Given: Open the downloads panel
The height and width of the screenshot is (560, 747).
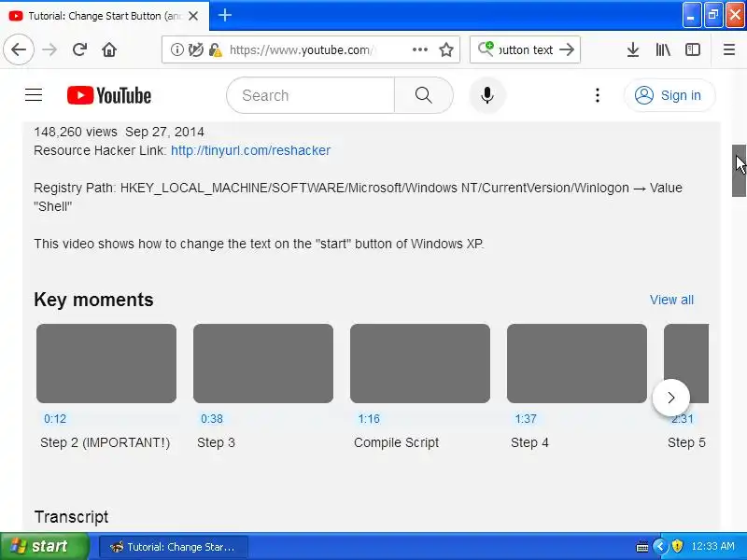Looking at the screenshot, I should [633, 49].
